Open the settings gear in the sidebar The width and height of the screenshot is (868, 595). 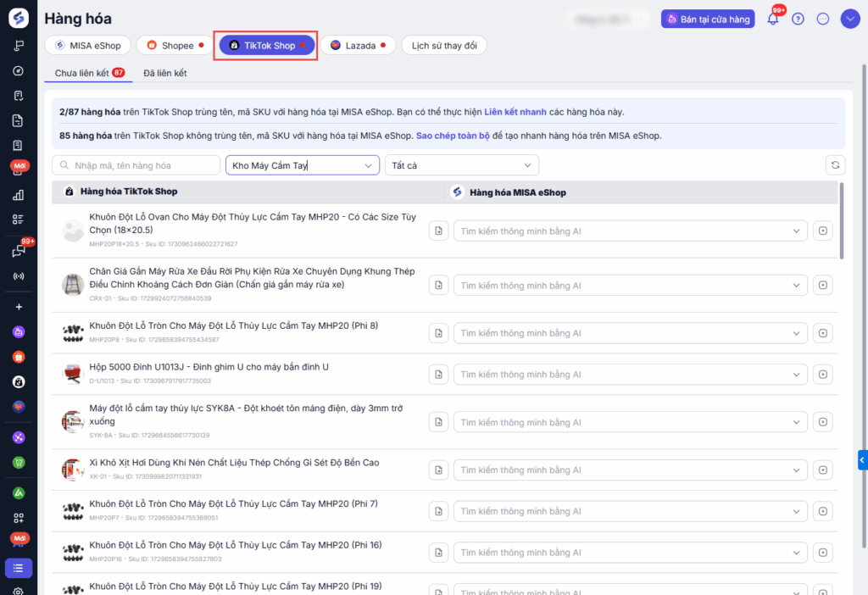(x=19, y=591)
